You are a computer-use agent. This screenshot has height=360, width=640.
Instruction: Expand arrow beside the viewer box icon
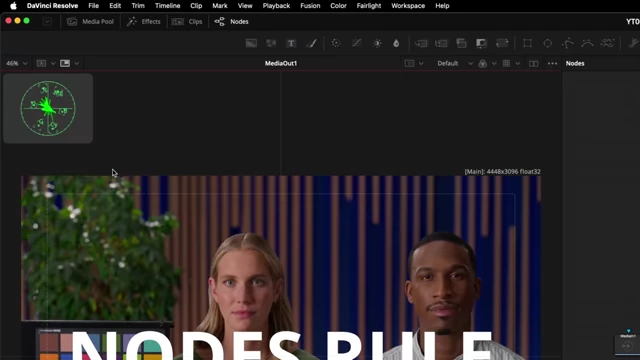pyautogui.click(x=421, y=63)
